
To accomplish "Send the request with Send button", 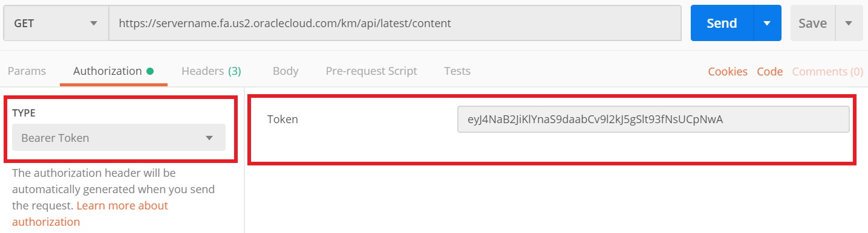I will point(722,24).
